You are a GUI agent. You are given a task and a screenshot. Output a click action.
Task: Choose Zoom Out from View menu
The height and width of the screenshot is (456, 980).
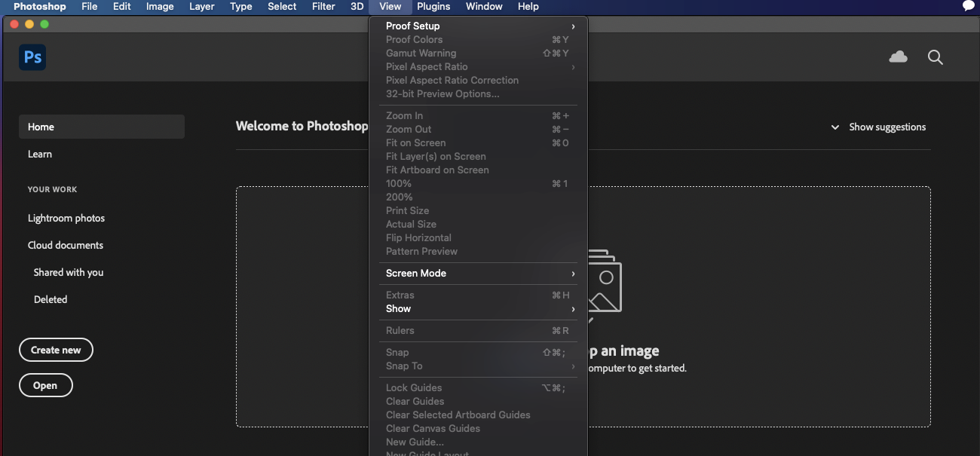click(x=478, y=129)
